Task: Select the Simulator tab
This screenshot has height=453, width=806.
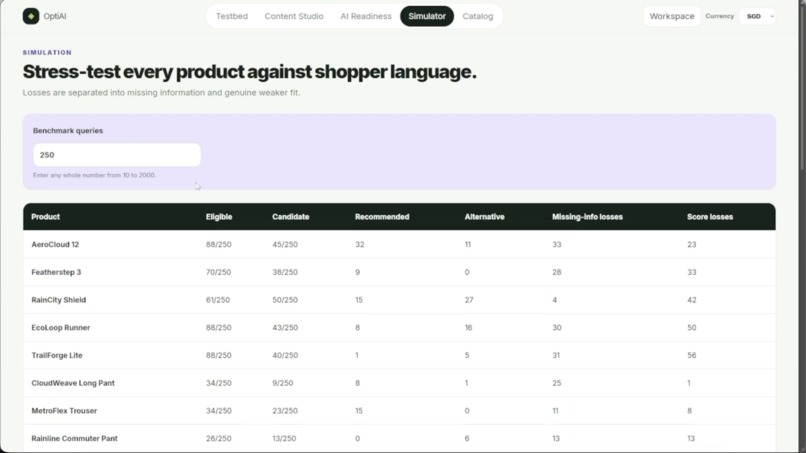Action: point(427,16)
